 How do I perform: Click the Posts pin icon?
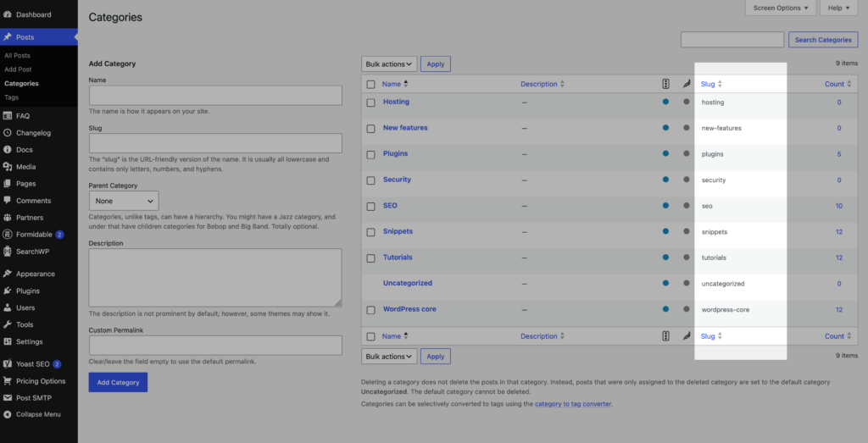tap(8, 37)
